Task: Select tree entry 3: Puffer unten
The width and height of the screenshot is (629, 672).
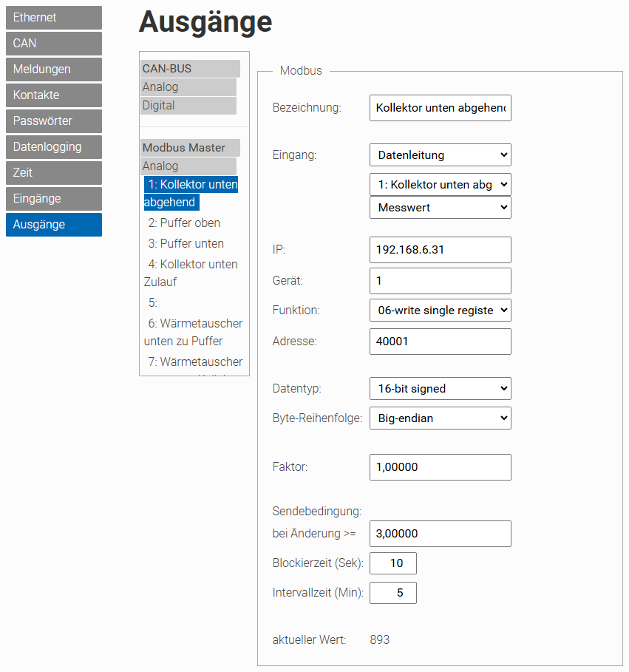Action: [x=186, y=244]
